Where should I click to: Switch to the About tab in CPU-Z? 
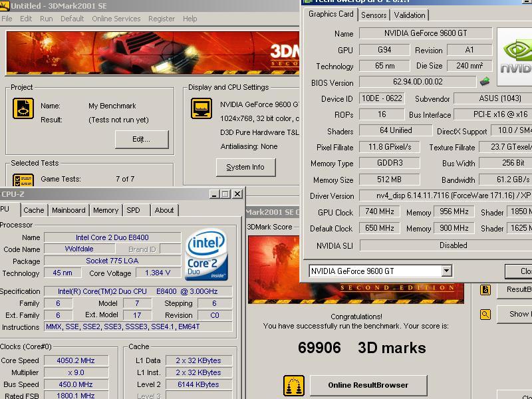164,210
